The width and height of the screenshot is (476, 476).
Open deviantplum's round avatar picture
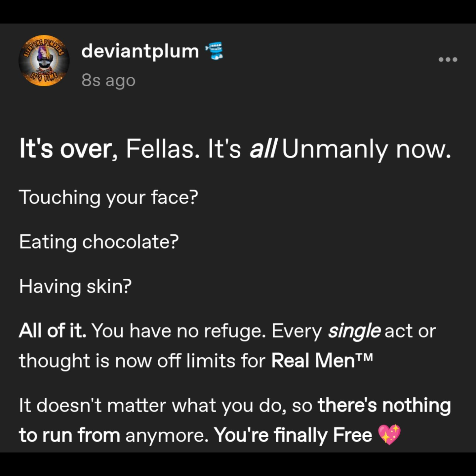(44, 60)
